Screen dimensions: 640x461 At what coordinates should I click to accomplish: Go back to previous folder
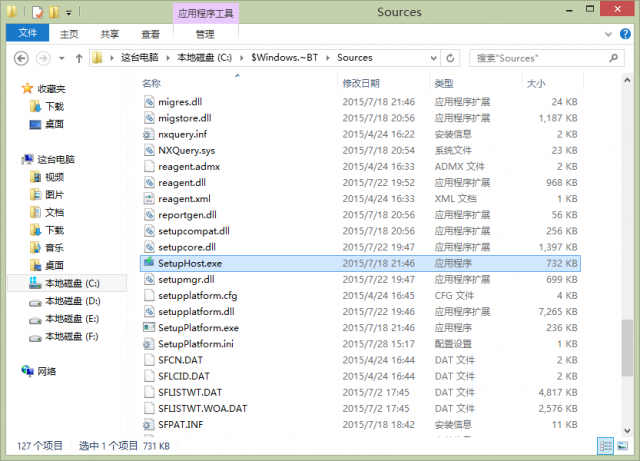tap(21, 58)
